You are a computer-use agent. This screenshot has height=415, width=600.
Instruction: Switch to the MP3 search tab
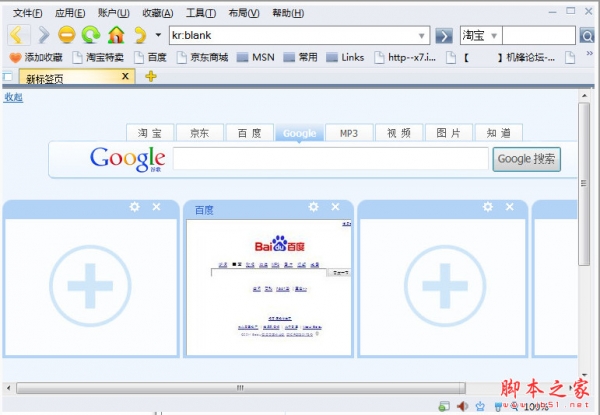[349, 133]
